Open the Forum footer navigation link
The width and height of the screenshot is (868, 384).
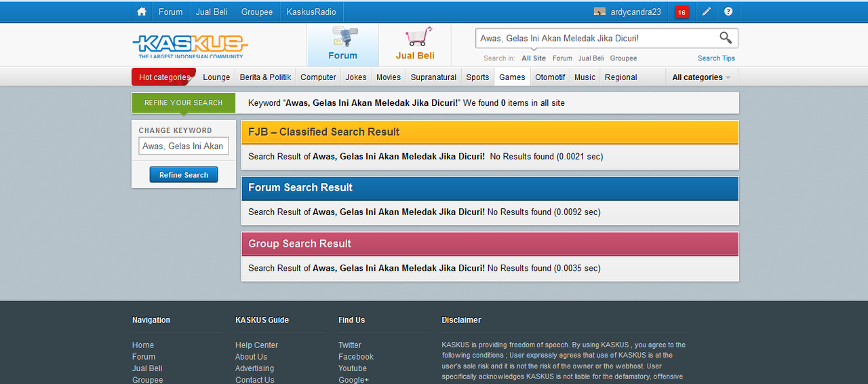click(x=144, y=357)
